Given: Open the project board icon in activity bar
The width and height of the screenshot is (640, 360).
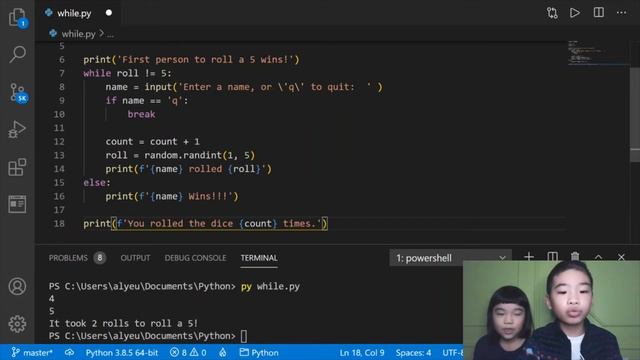Looking at the screenshot, I should [17, 204].
